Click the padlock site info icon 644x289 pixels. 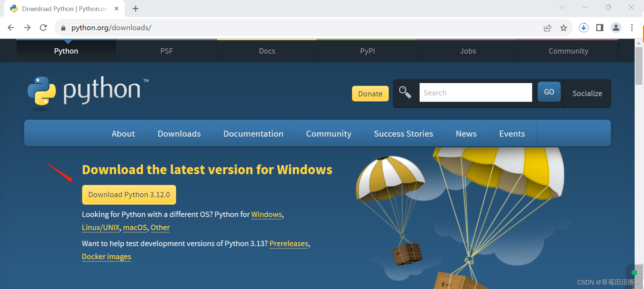pos(63,28)
